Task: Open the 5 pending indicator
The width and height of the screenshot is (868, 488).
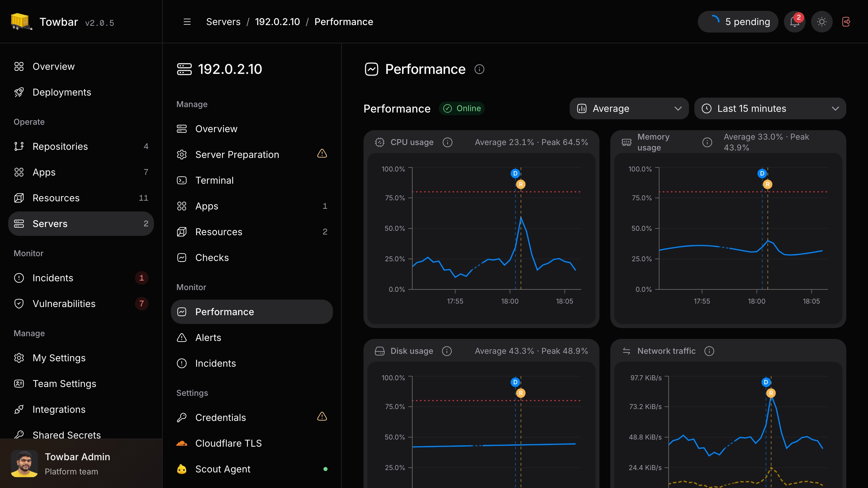Action: pyautogui.click(x=738, y=22)
